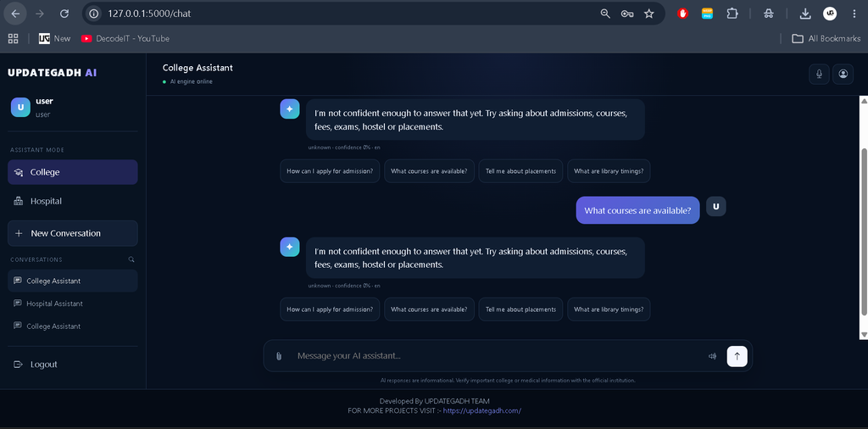The width and height of the screenshot is (868, 429).
Task: Click the yellow extension icon in toolbar
Action: click(x=707, y=14)
